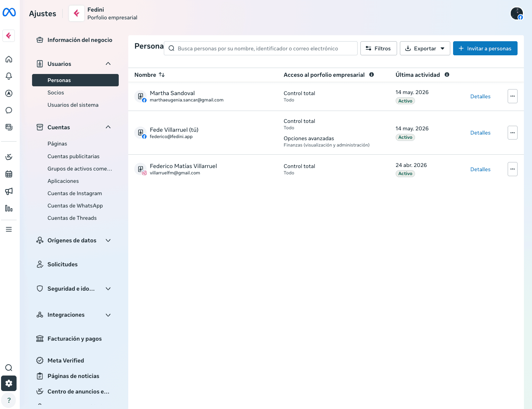The image size is (532, 409).
Task: Open the planner calendar icon
Action: pos(9,174)
